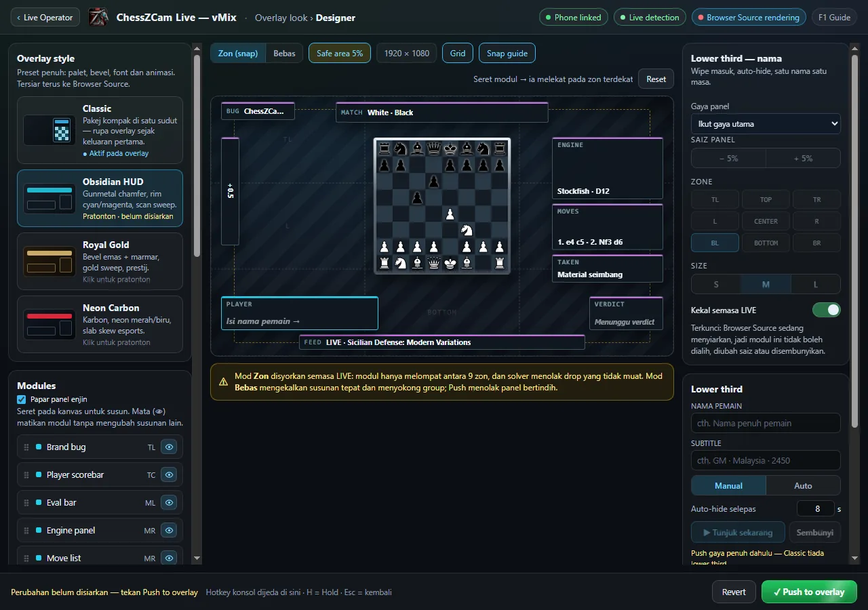Viewport: 868px width, 610px height.
Task: Click the Neon Carbon preview thumbnail
Action: (49, 324)
